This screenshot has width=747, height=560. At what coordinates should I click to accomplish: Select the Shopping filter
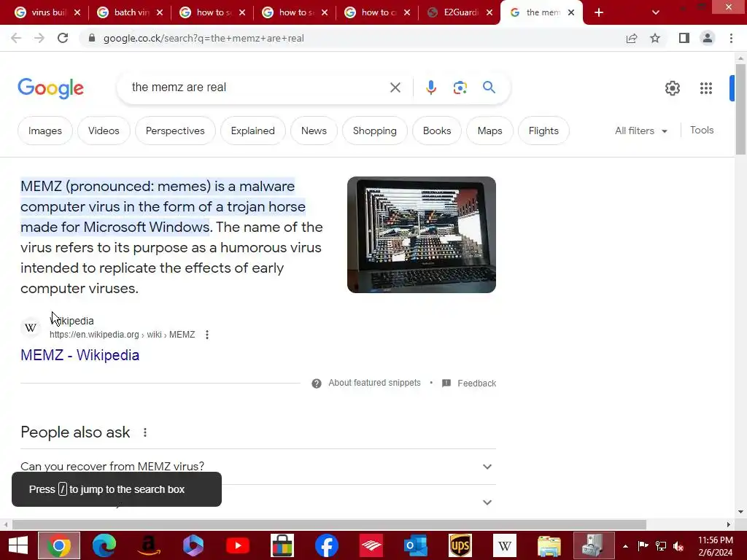[374, 131]
